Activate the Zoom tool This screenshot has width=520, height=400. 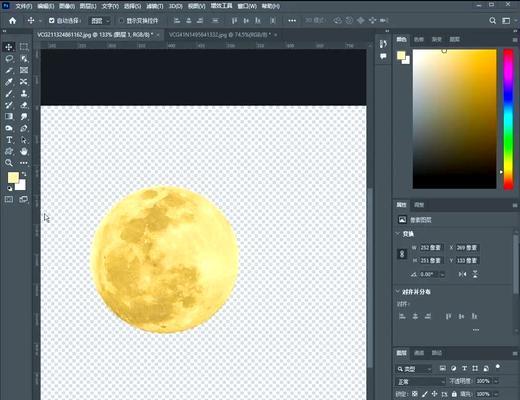pyautogui.click(x=9, y=163)
